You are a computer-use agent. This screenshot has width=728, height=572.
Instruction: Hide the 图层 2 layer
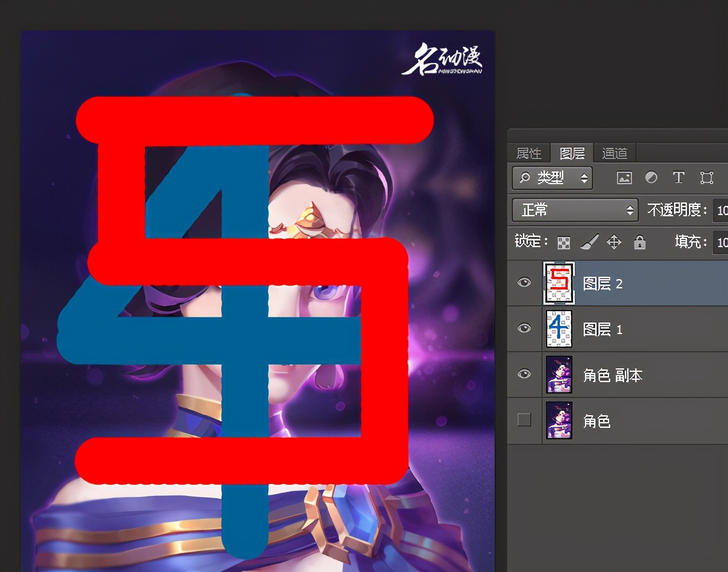[524, 283]
